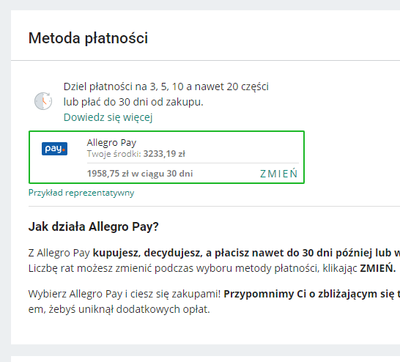Open the Przykład reprezentatywny link
400x362 pixels.
tap(81, 193)
